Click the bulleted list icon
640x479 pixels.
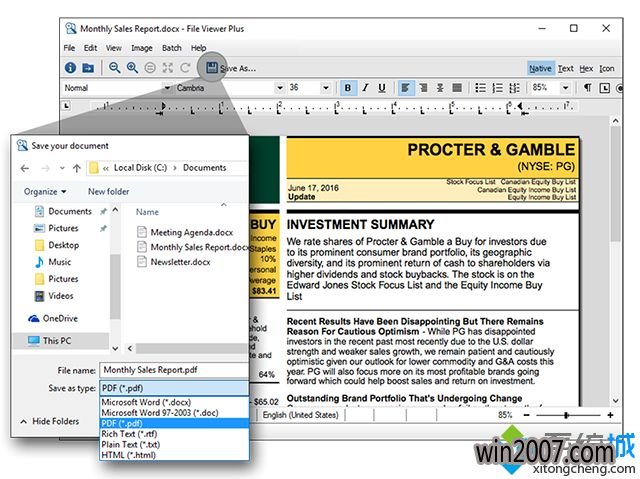(480, 88)
